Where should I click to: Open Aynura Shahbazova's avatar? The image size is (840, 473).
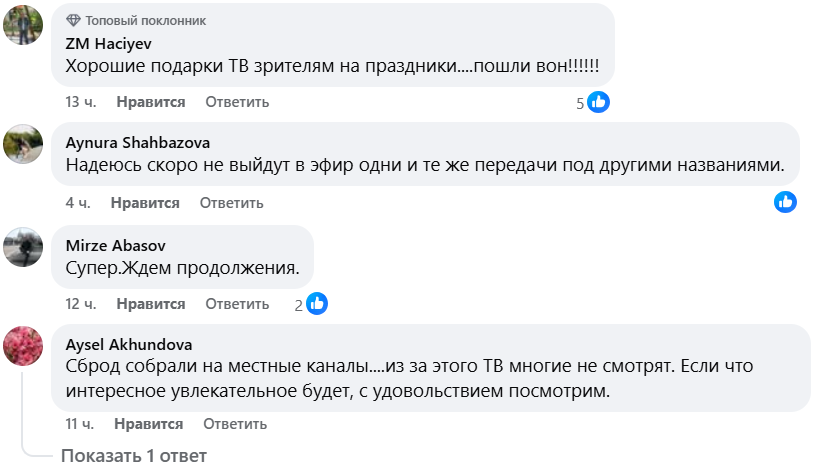(x=24, y=144)
